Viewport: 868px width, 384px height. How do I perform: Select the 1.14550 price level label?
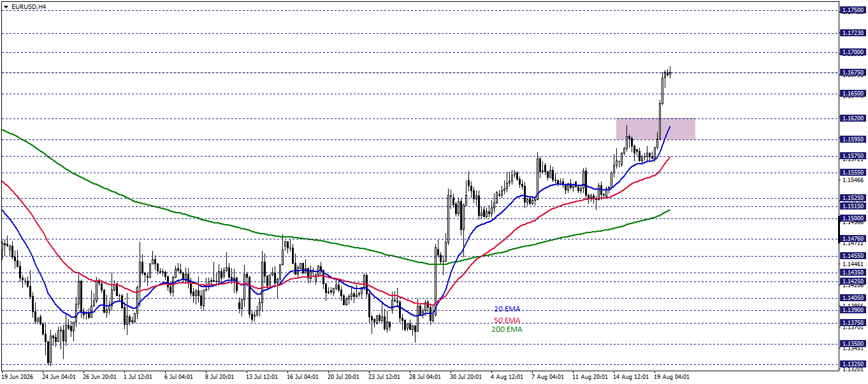(x=853, y=255)
